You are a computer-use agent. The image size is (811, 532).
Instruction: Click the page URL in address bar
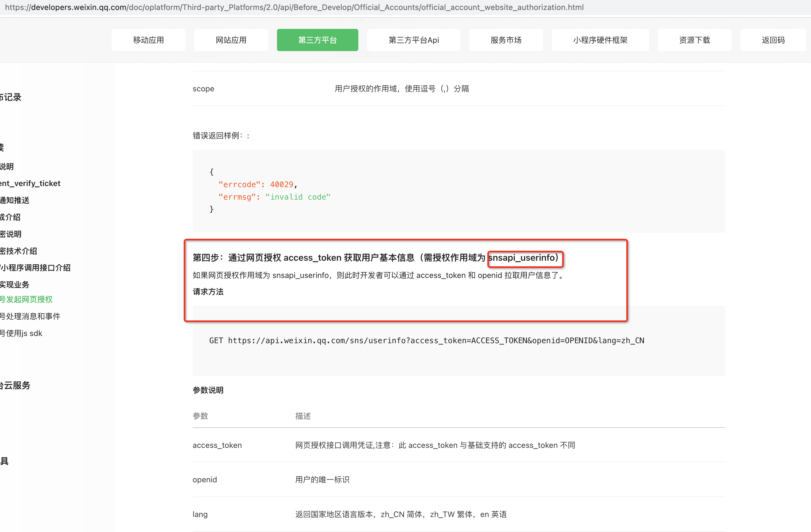294,7
